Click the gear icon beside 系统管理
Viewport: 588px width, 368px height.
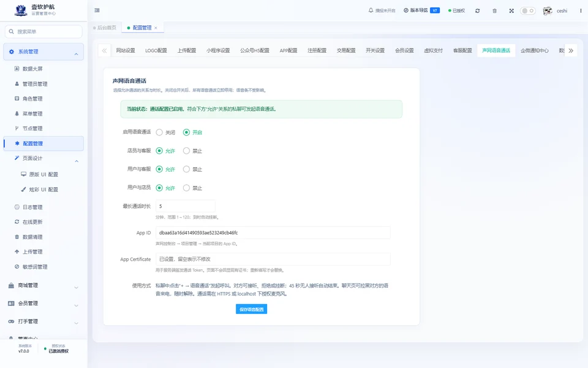coord(11,52)
